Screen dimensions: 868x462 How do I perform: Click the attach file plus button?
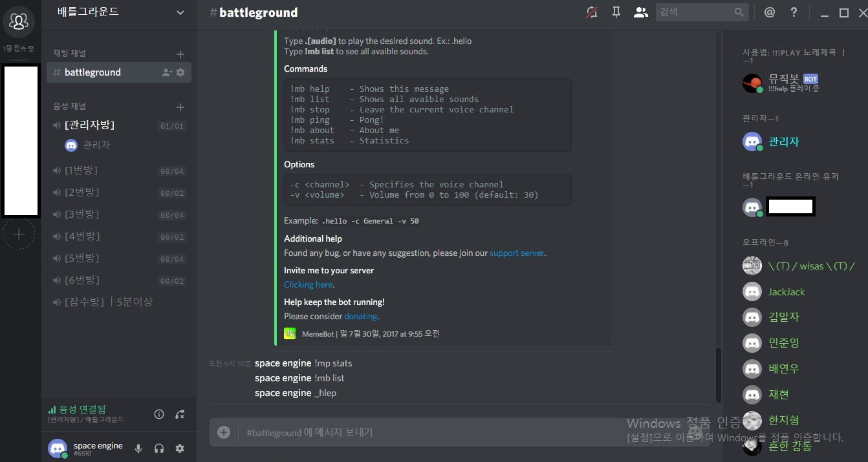click(x=224, y=432)
